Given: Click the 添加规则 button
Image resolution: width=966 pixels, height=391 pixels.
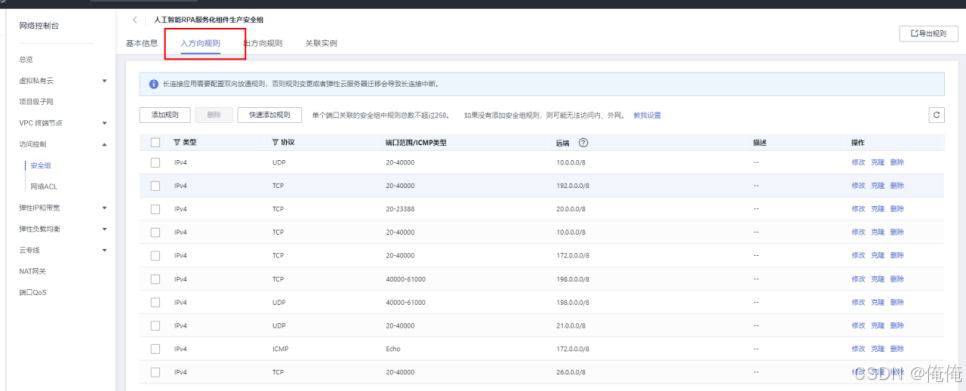Looking at the screenshot, I should [x=164, y=115].
